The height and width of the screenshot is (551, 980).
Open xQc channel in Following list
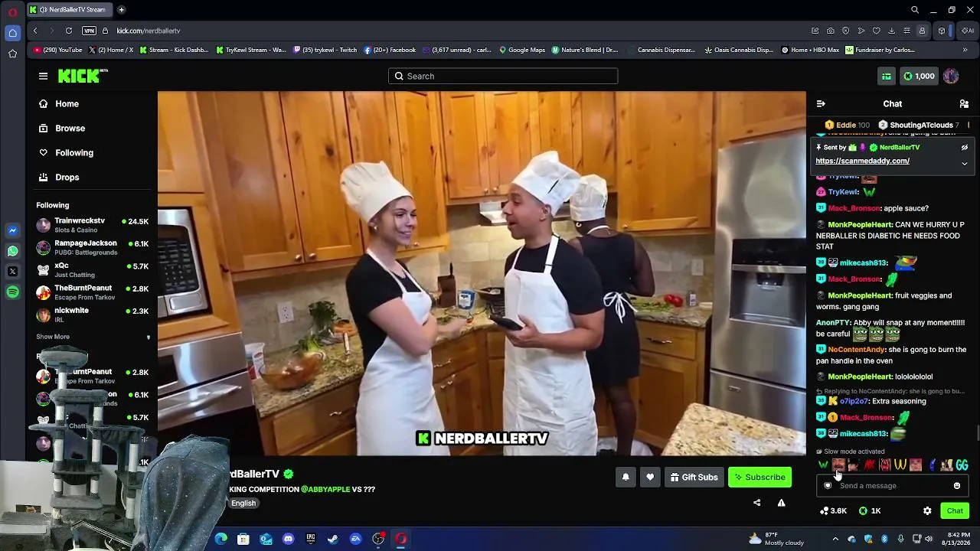coord(93,269)
